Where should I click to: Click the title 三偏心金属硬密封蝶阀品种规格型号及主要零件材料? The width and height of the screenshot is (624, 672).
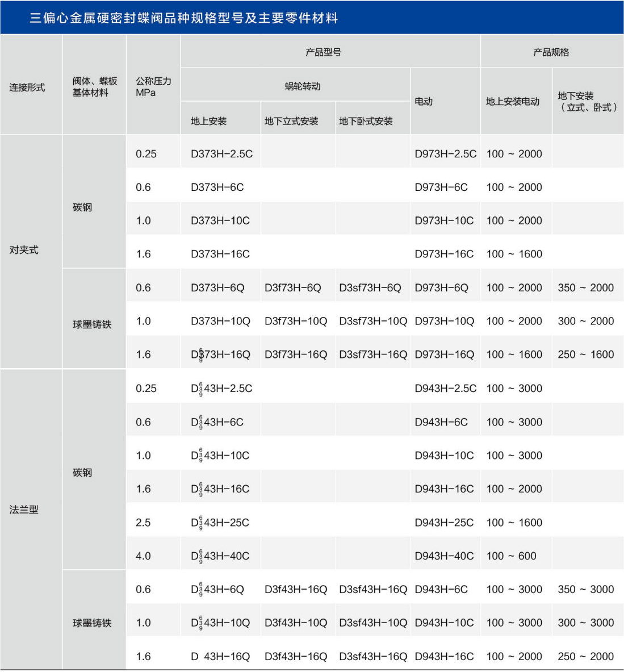pos(183,18)
